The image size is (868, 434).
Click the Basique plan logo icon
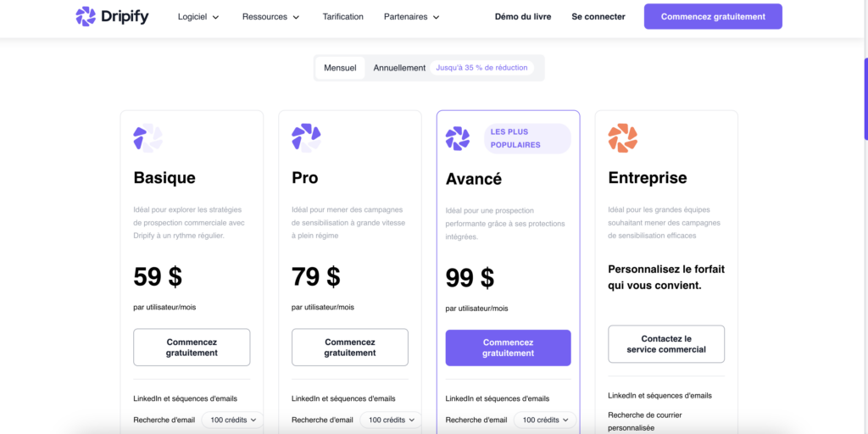147,138
